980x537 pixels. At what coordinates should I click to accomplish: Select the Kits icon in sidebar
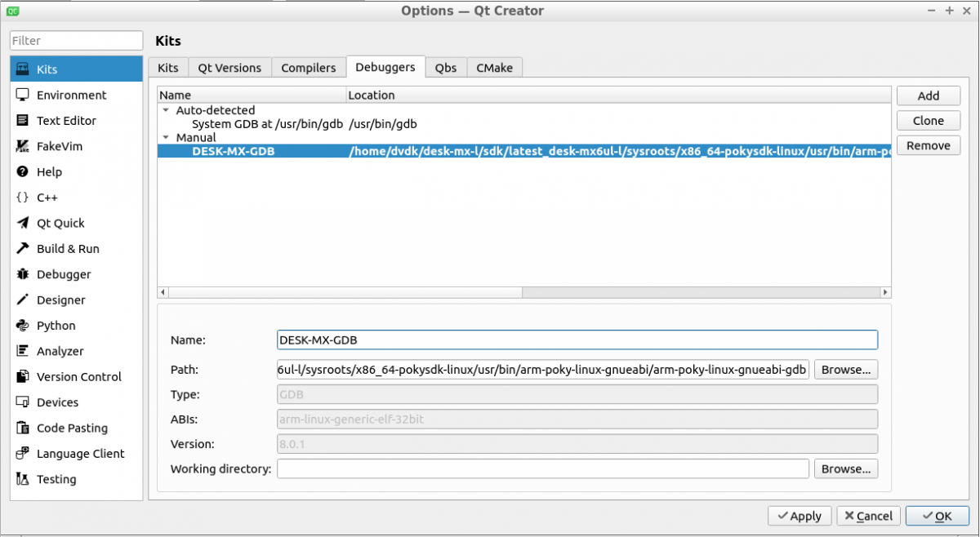pyautogui.click(x=23, y=69)
